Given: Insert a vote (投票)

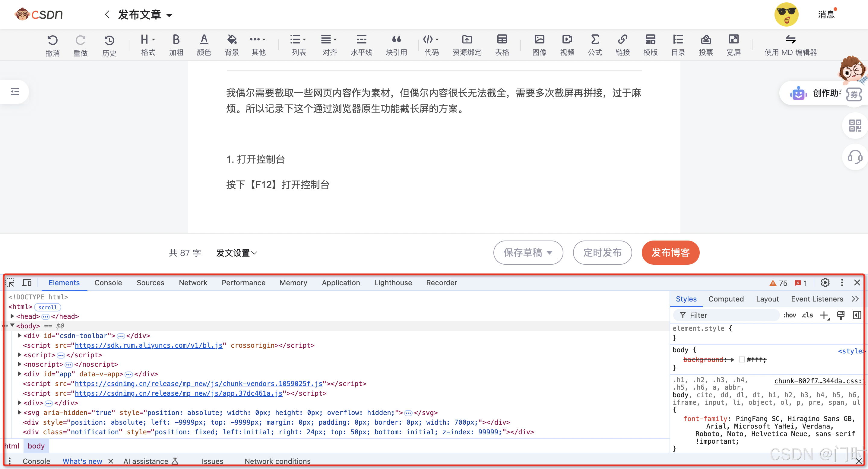Looking at the screenshot, I should 705,45.
